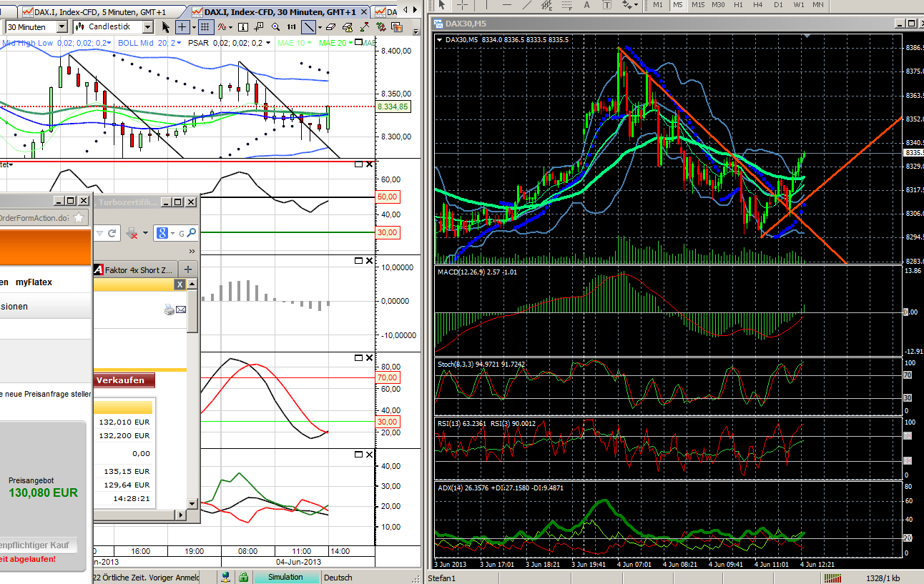Click the print icon on webpage
The height and width of the screenshot is (584, 924).
point(169,310)
